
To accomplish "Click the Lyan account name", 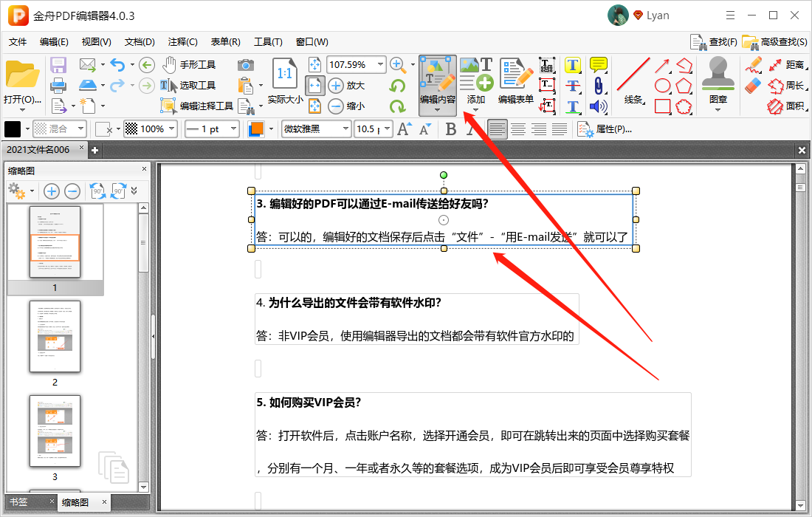I will pos(658,16).
